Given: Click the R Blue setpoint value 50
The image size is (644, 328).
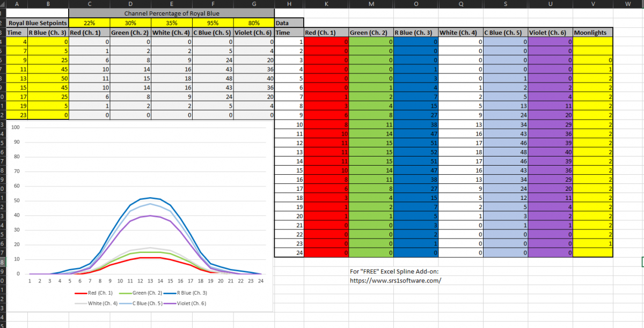Looking at the screenshot, I should (48, 78).
